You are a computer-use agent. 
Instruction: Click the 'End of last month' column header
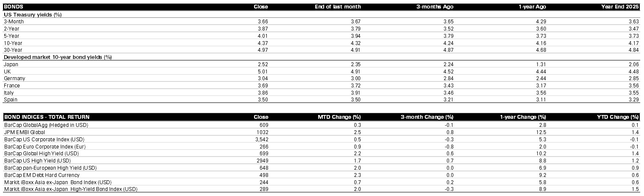point(338,7)
